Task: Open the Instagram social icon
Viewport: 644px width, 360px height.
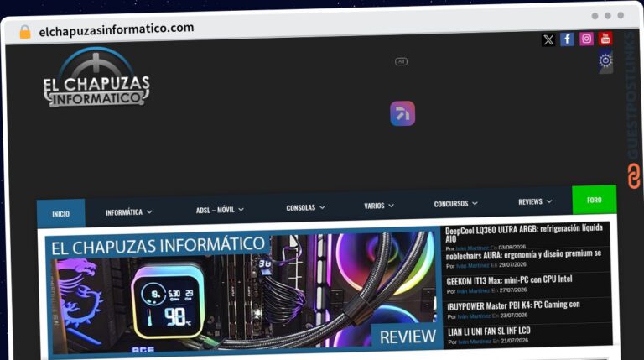Action: pos(586,39)
